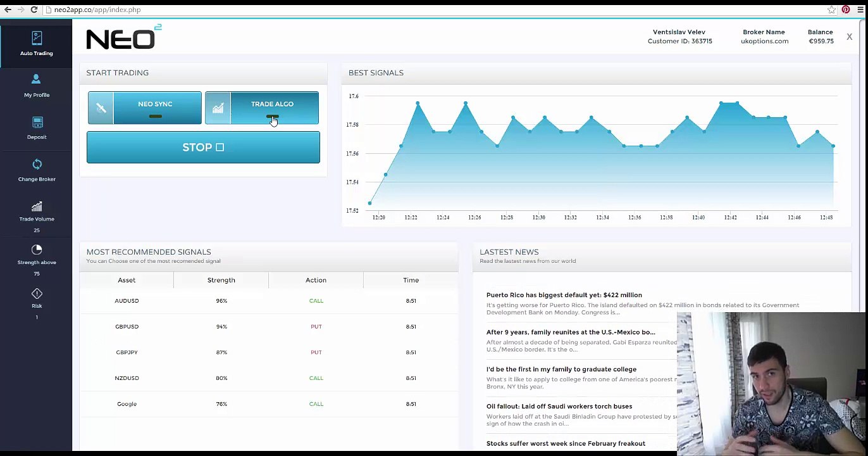Viewport: 868px width, 456px height.
Task: Select the Risk diamond icon
Action: click(x=37, y=293)
